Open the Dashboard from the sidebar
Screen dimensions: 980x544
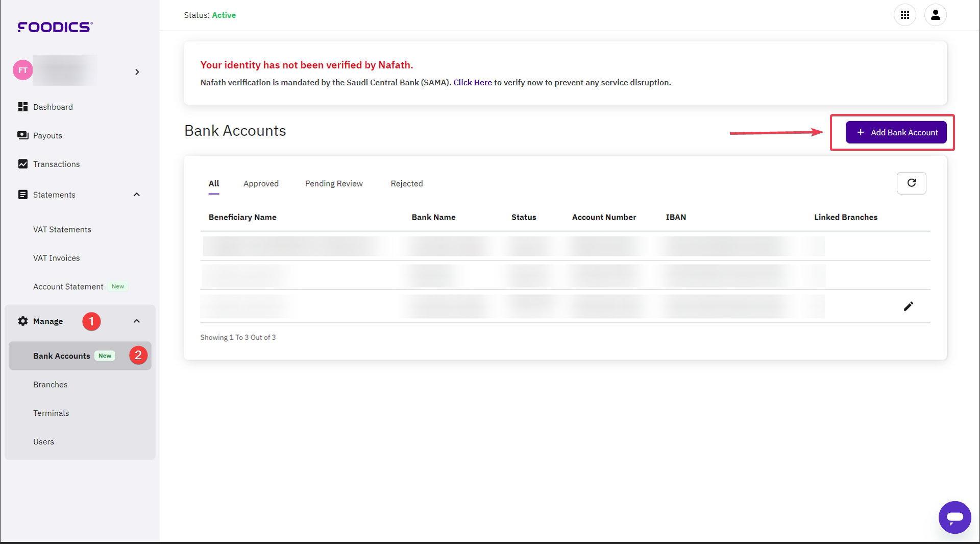53,107
